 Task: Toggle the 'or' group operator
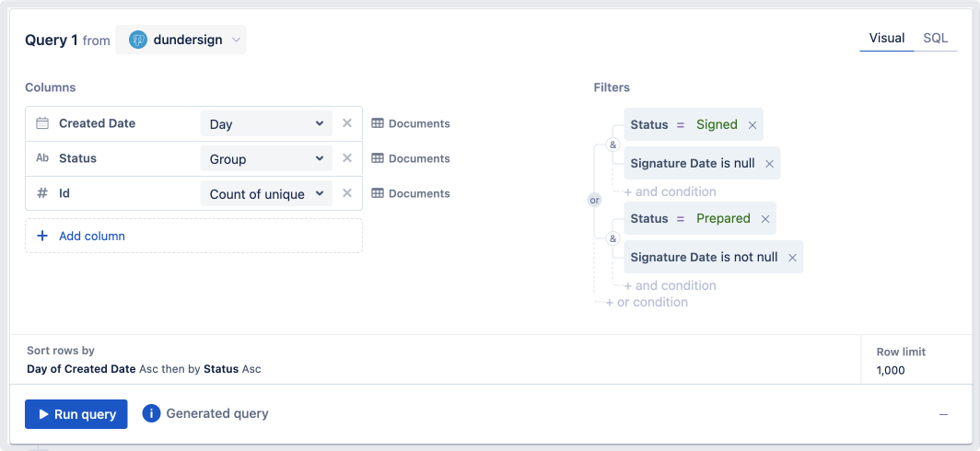[x=594, y=200]
